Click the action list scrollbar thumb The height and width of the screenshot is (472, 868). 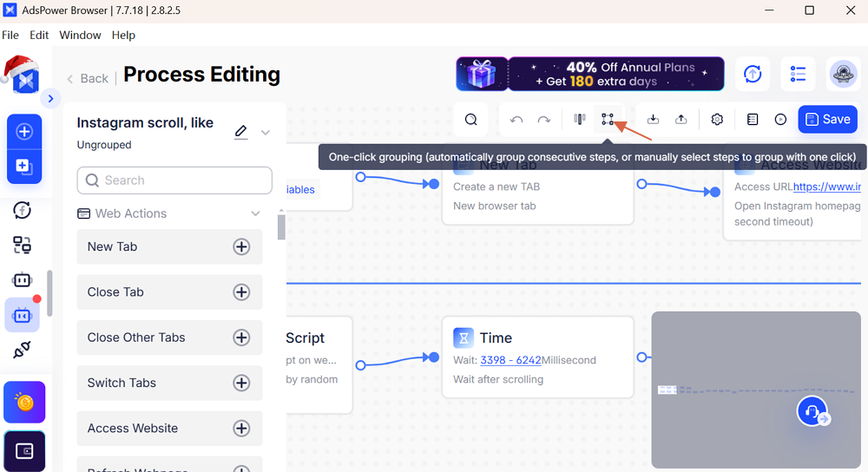pyautogui.click(x=282, y=226)
